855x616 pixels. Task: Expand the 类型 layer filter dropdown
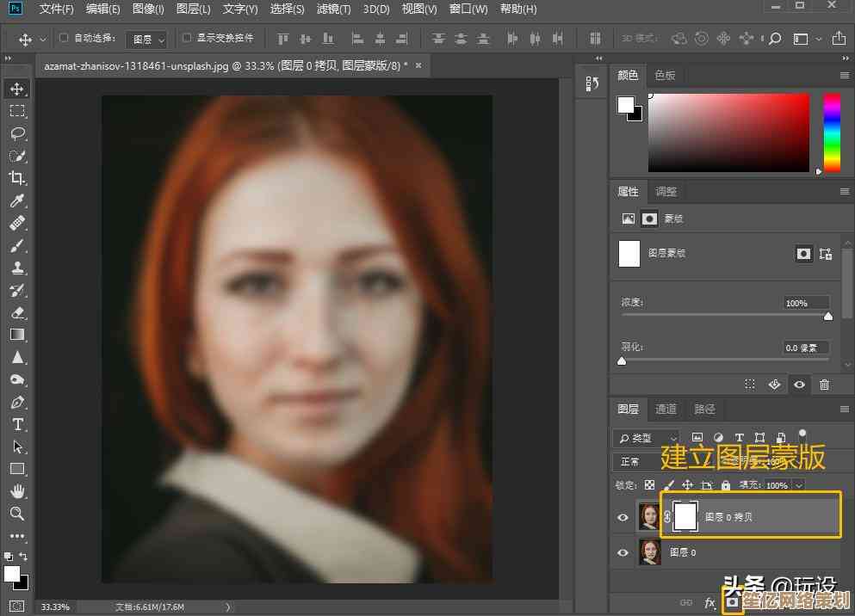click(646, 438)
